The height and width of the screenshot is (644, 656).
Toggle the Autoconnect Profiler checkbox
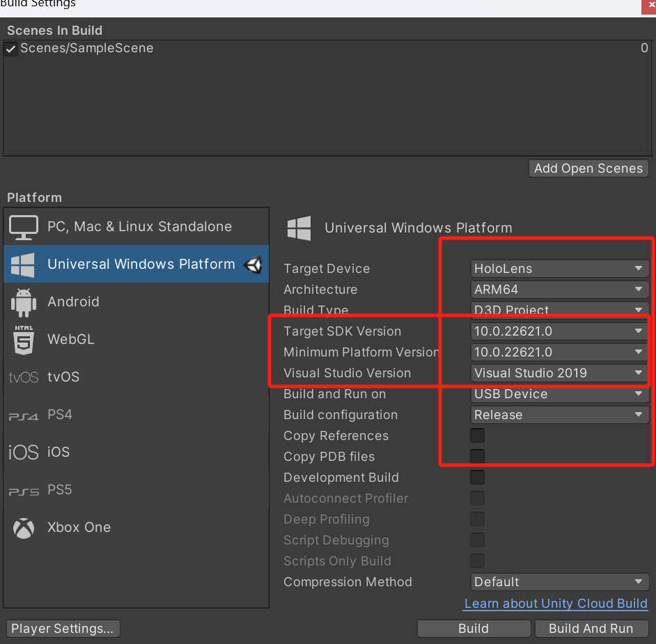pos(477,498)
